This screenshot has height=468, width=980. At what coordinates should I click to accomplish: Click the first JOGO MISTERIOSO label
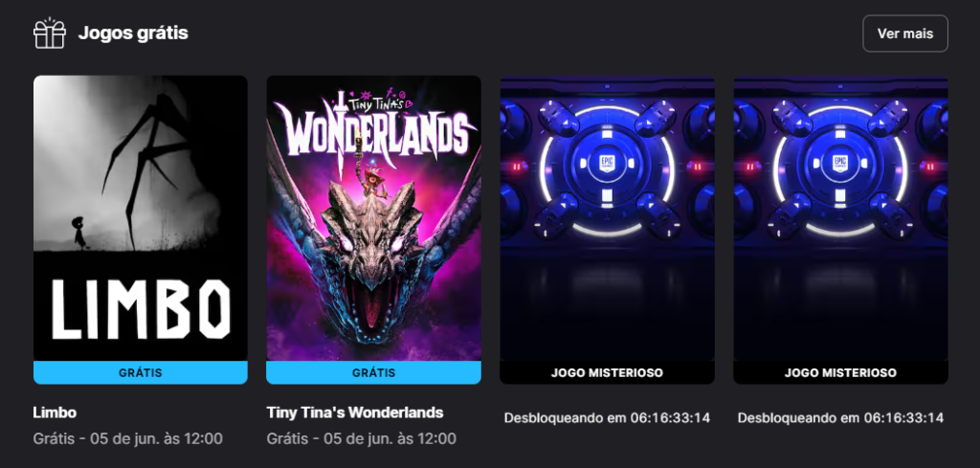[607, 372]
